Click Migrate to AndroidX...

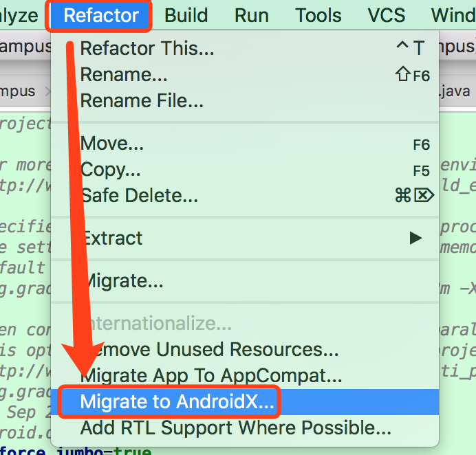pyautogui.click(x=177, y=402)
